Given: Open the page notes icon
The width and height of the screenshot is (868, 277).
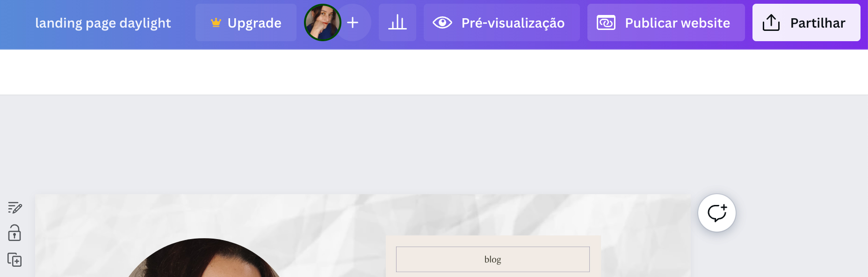Looking at the screenshot, I should click(x=14, y=208).
